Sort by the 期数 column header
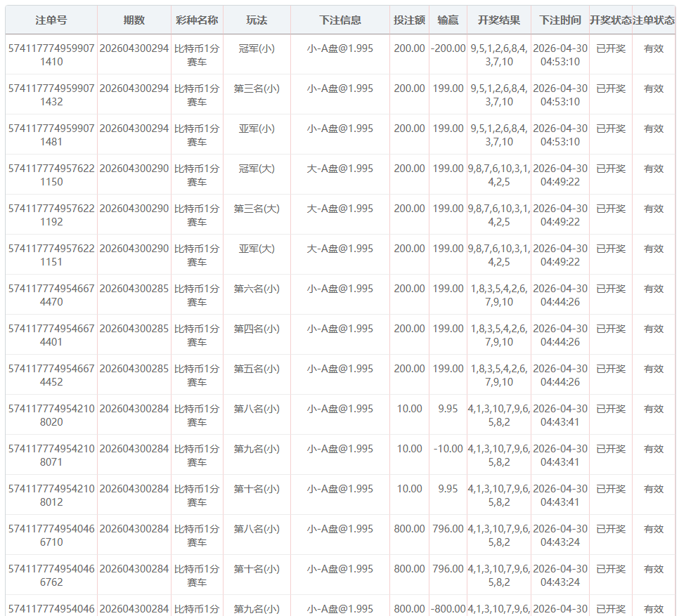 pos(134,20)
